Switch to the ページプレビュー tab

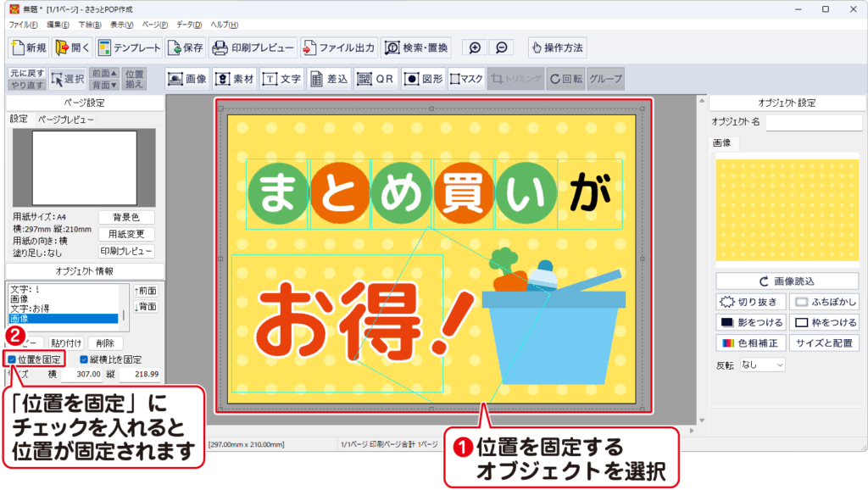click(66, 120)
